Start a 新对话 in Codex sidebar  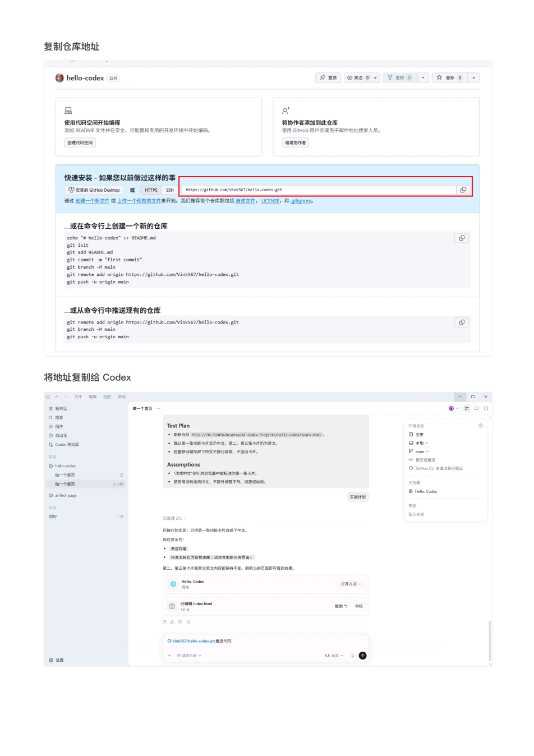[58, 408]
